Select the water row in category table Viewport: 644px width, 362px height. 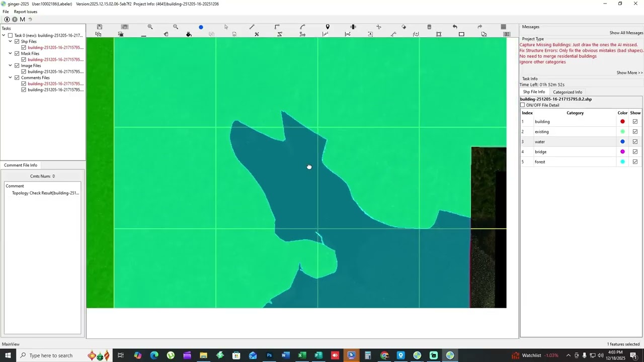pyautogui.click(x=581, y=142)
